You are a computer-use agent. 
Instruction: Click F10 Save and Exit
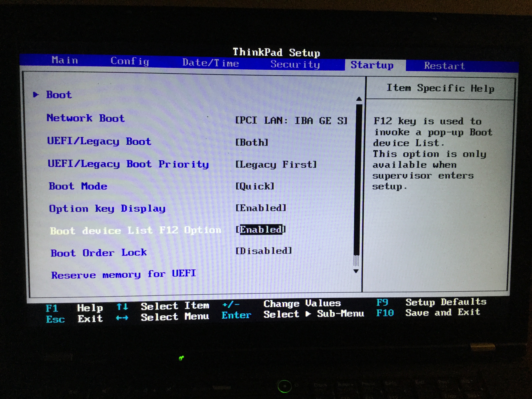[x=385, y=313]
